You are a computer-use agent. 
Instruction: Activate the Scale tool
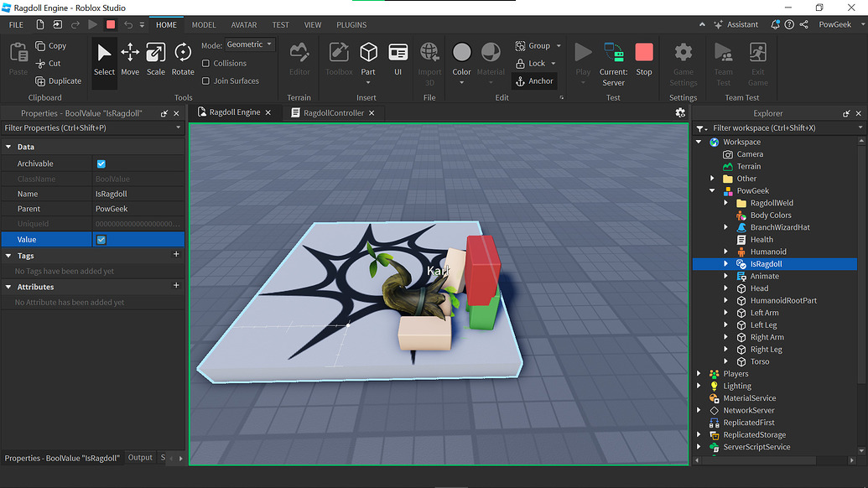coord(155,60)
